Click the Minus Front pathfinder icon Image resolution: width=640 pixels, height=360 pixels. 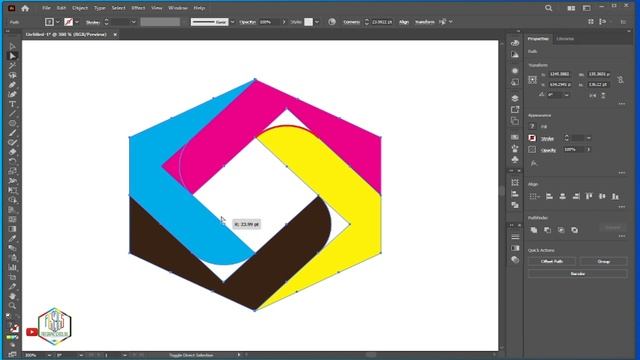click(x=547, y=230)
